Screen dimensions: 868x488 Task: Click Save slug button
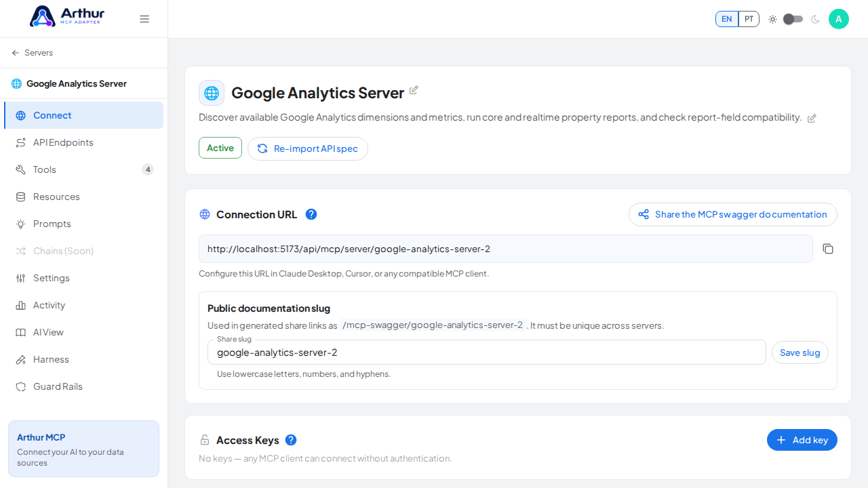pyautogui.click(x=800, y=352)
